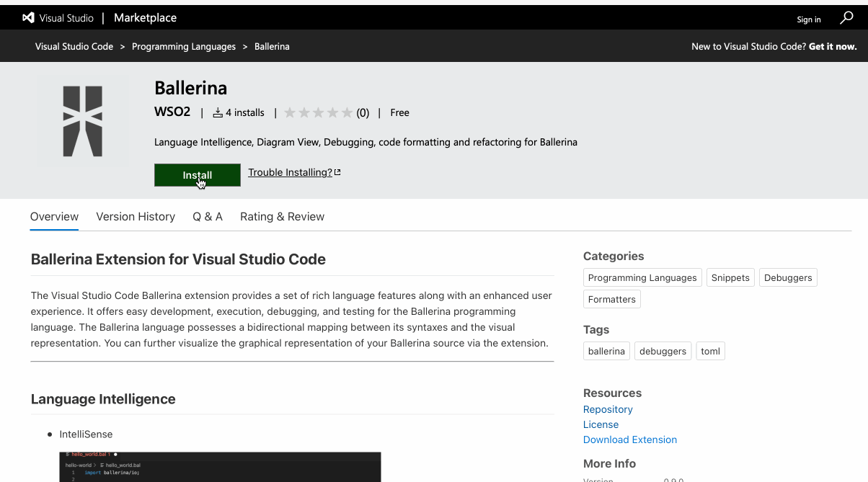The image size is (868, 482).
Task: Click the green Install button
Action: tap(198, 175)
